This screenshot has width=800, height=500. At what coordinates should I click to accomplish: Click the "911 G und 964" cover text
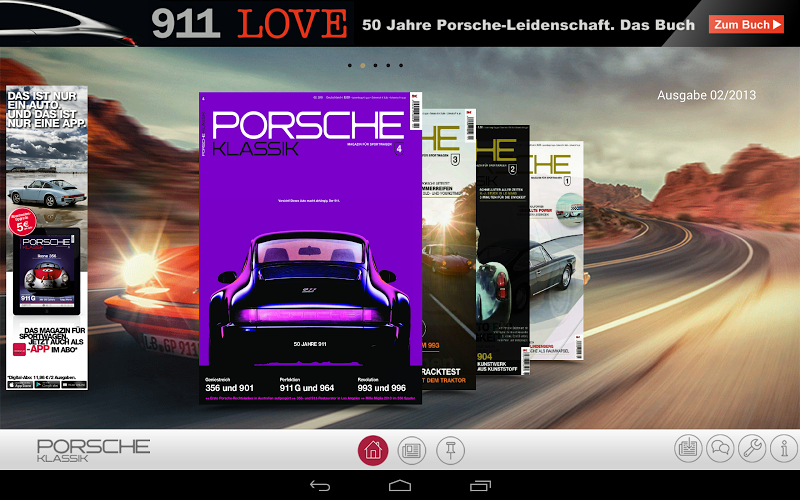pos(307,388)
